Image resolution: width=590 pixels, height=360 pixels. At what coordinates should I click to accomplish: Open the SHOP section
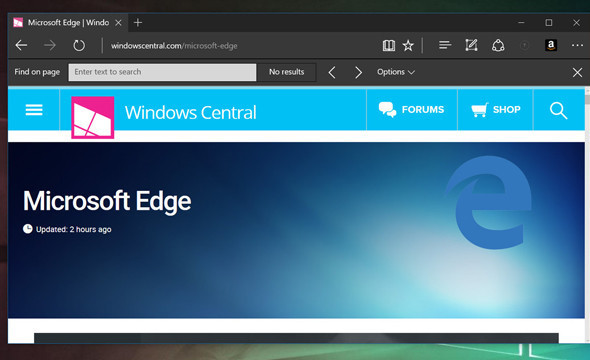click(x=496, y=109)
